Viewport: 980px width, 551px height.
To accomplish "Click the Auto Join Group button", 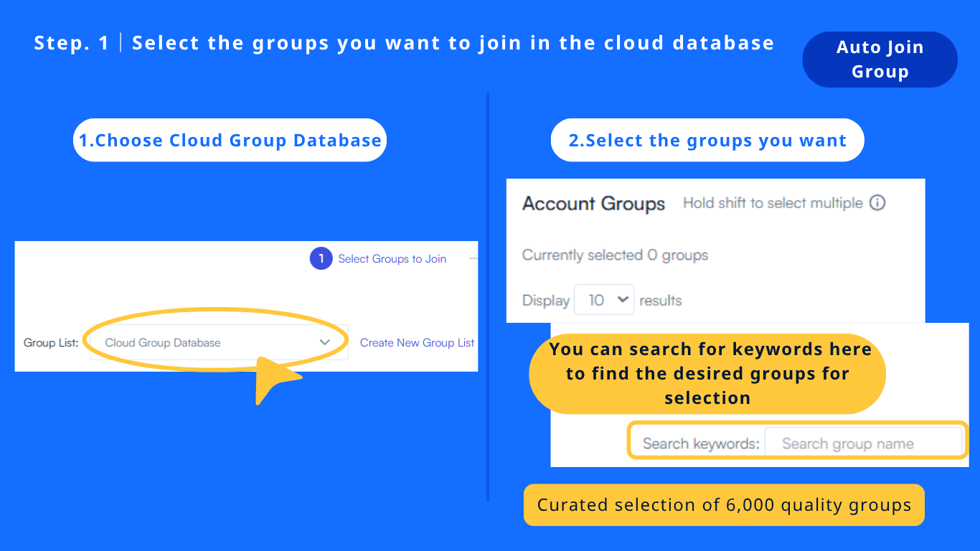I will [x=880, y=60].
